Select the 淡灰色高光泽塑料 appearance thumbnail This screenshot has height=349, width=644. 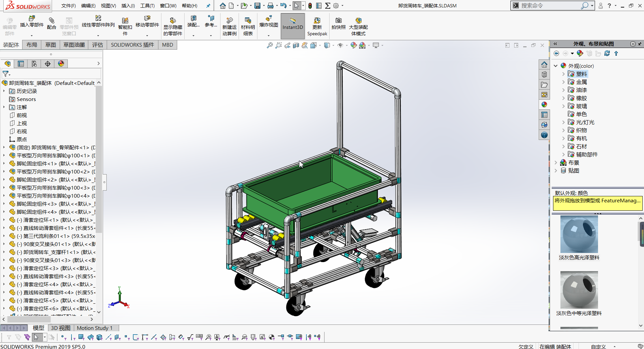[x=579, y=234]
